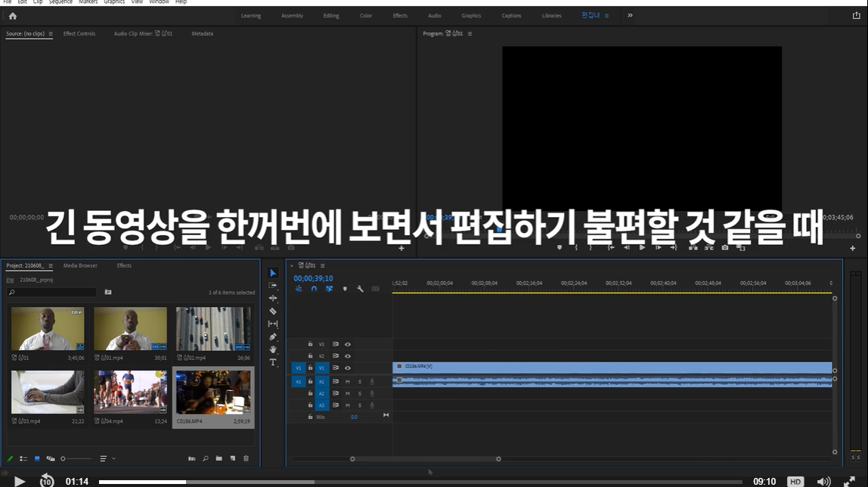Go to In point in Program monitor

coord(611,247)
